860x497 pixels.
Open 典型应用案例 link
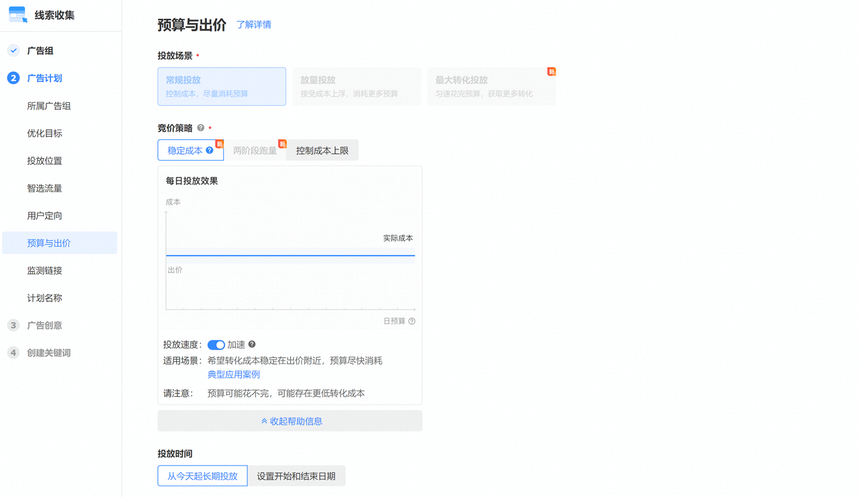pos(233,375)
